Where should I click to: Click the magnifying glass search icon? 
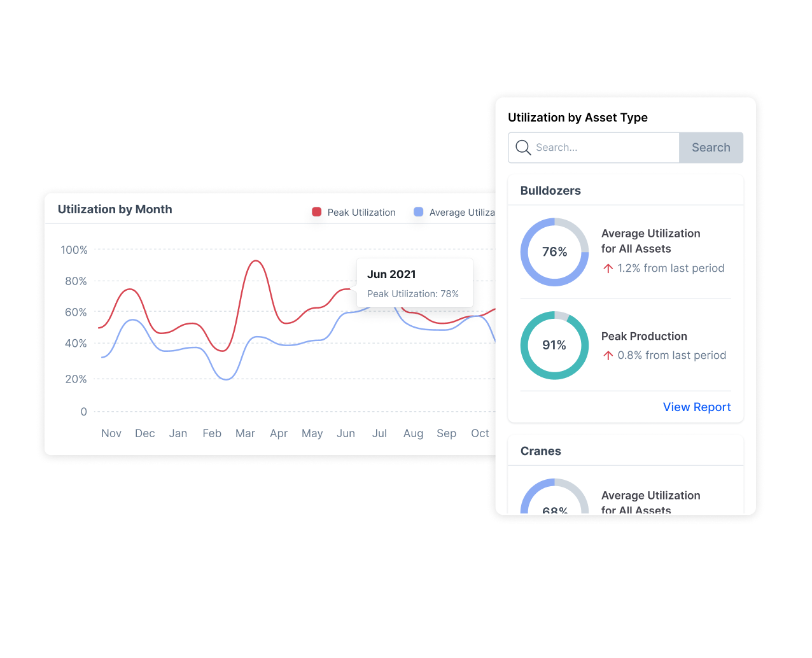[523, 147]
